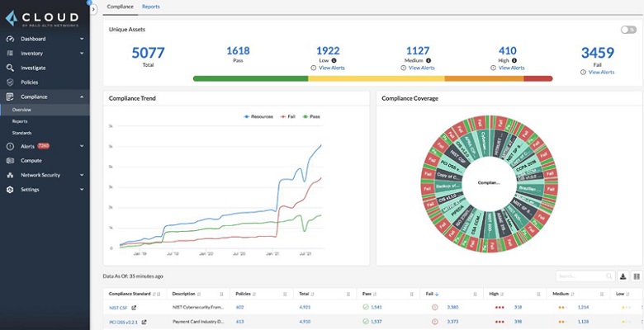Open the column picker grid icon
The width and height of the screenshot is (644, 330).
[637, 276]
